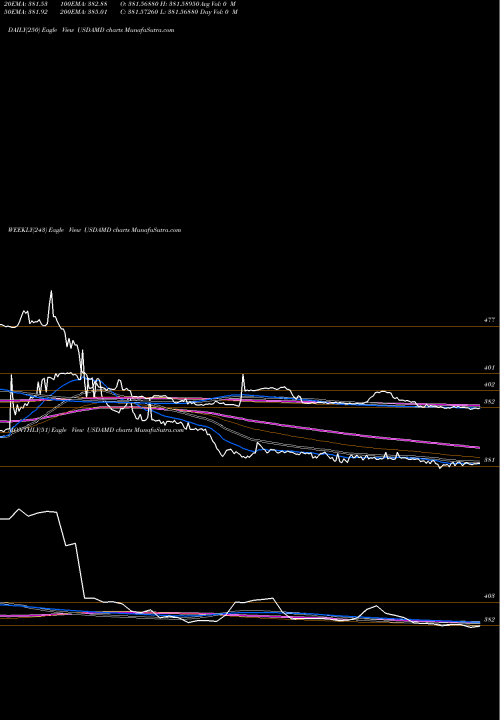
Task: Click the 382 price axis label on monthly chart
Action: point(489,620)
